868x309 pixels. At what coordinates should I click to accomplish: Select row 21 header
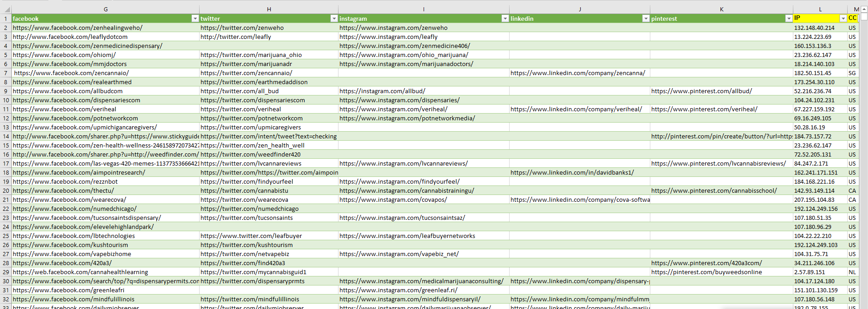point(5,200)
